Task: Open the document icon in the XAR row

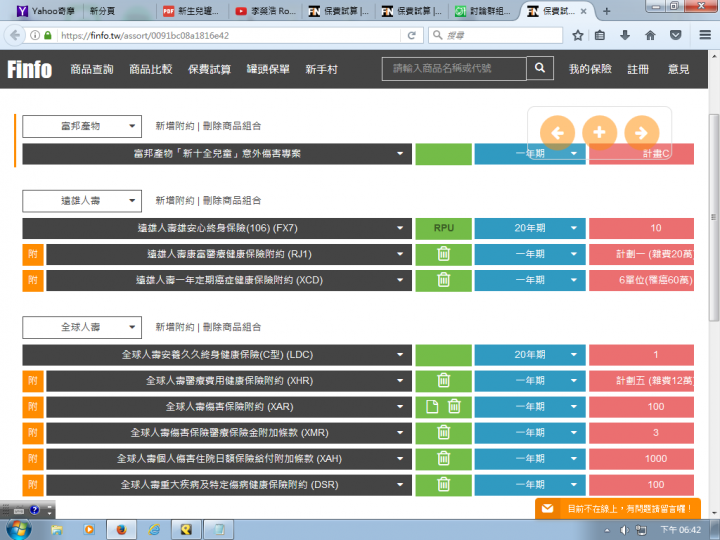Action: click(432, 406)
